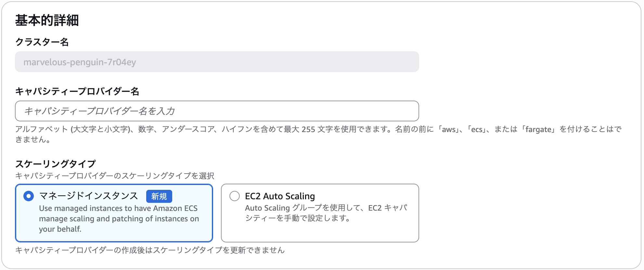Screen dimensions: 644x270
Task: Click the スケーリングタイプ section label
Action: click(x=56, y=164)
